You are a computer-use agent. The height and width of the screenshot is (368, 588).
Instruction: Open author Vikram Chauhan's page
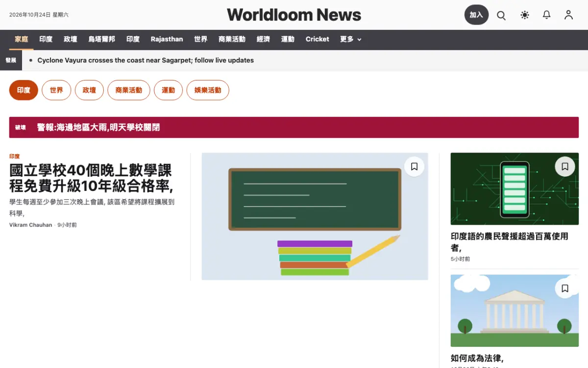pyautogui.click(x=30, y=225)
